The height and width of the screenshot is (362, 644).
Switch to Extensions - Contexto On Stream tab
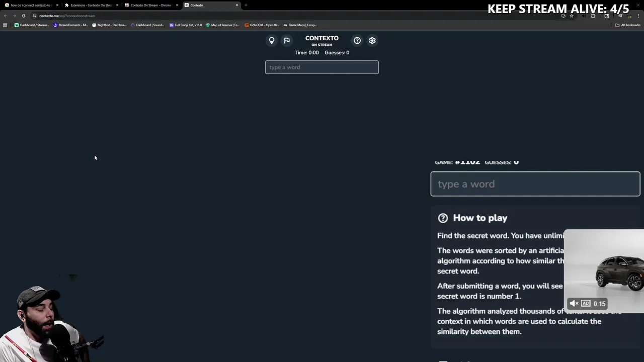(91, 5)
